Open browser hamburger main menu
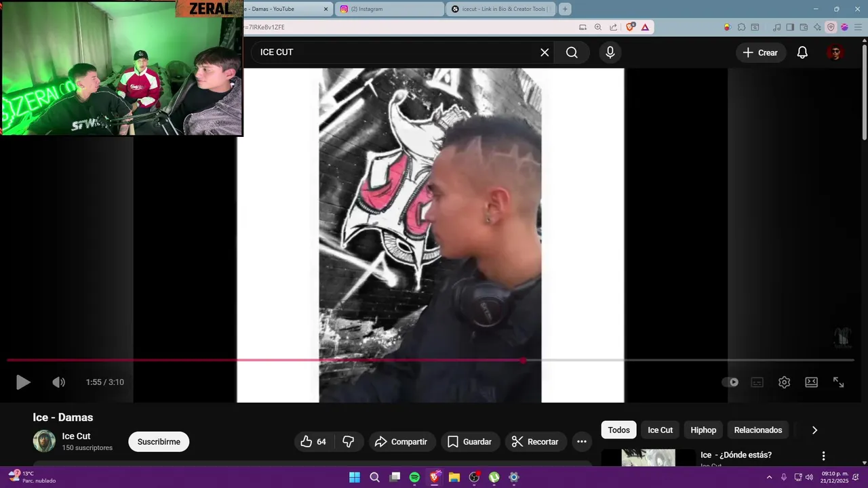The image size is (868, 488). point(857,27)
